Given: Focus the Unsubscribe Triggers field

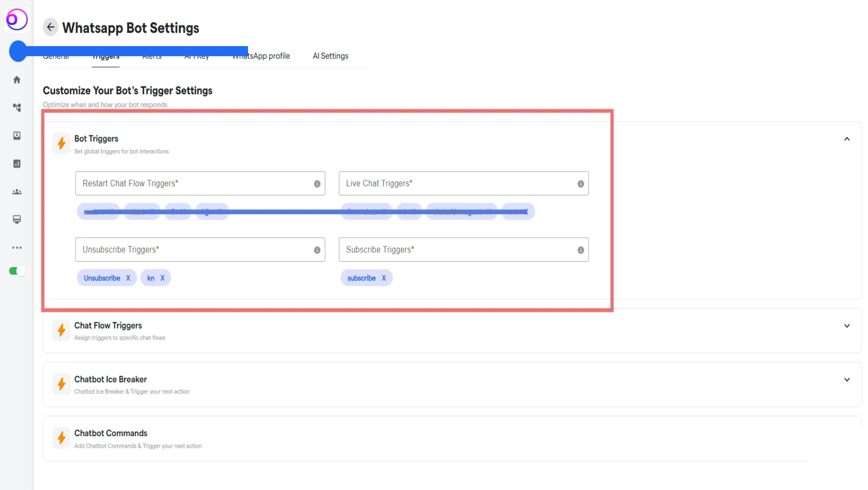Looking at the screenshot, I should pyautogui.click(x=200, y=250).
